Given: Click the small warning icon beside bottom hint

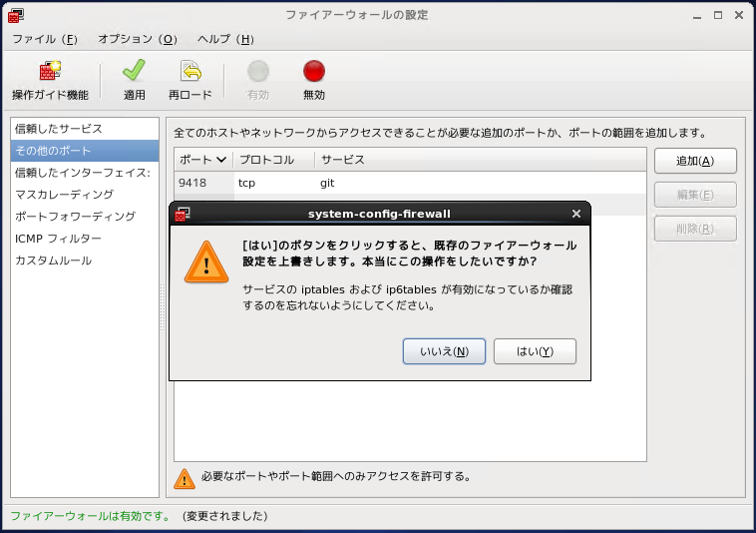Looking at the screenshot, I should tap(185, 478).
